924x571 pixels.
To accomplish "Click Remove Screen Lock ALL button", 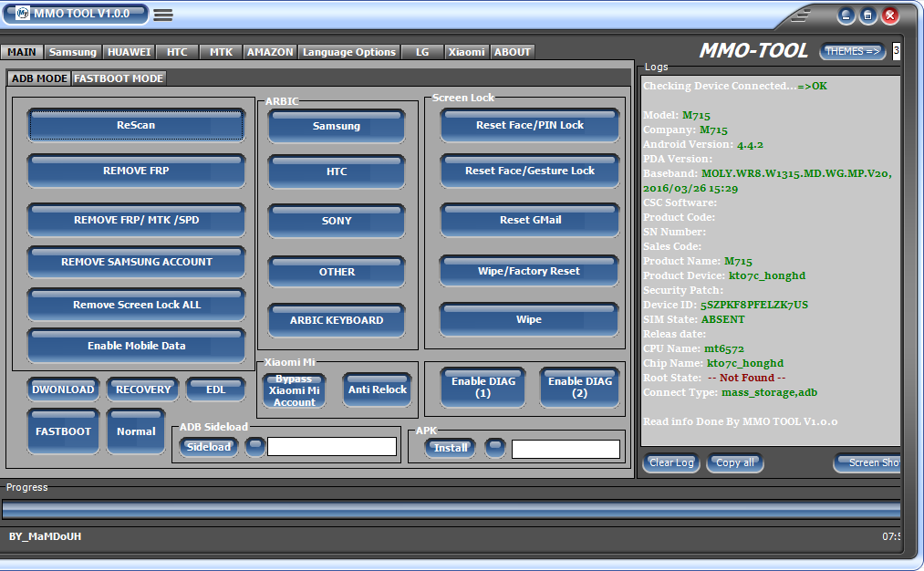I will 136,305.
